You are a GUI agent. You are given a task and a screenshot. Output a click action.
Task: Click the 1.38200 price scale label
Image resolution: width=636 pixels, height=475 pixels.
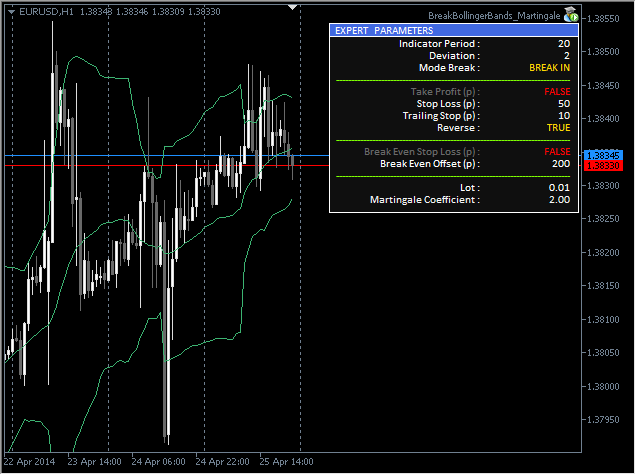point(603,253)
